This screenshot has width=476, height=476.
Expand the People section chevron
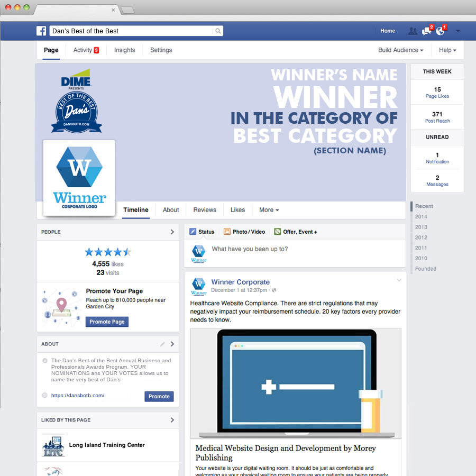[172, 232]
